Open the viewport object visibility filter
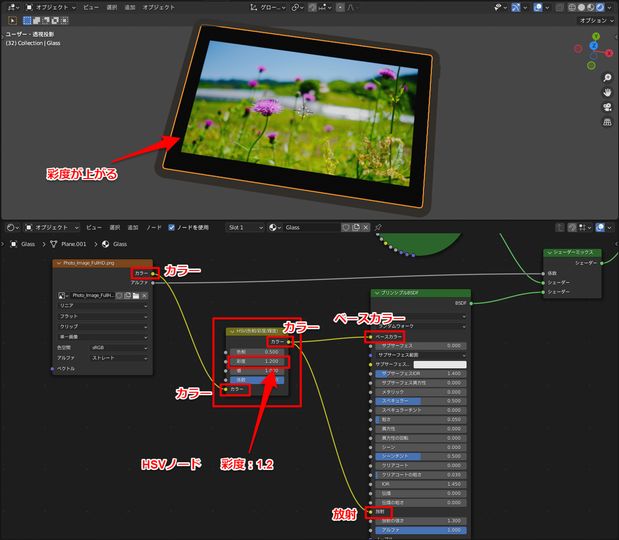 [500, 7]
